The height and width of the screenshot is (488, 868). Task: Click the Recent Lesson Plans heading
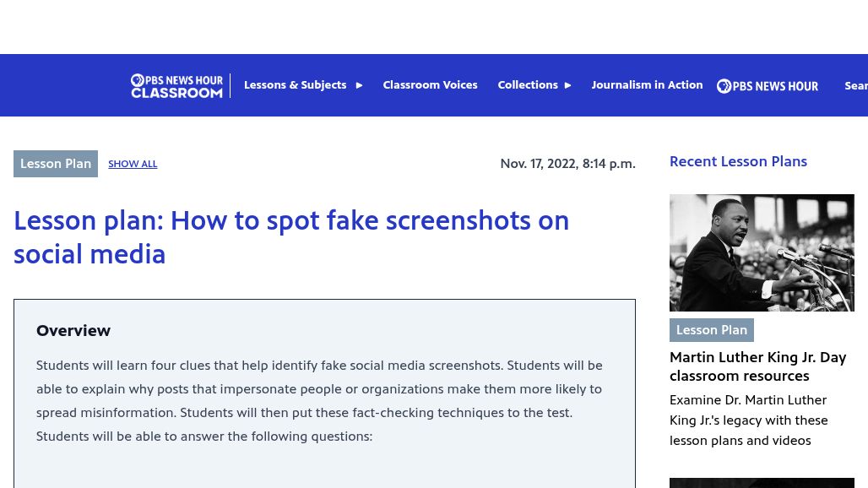(738, 161)
